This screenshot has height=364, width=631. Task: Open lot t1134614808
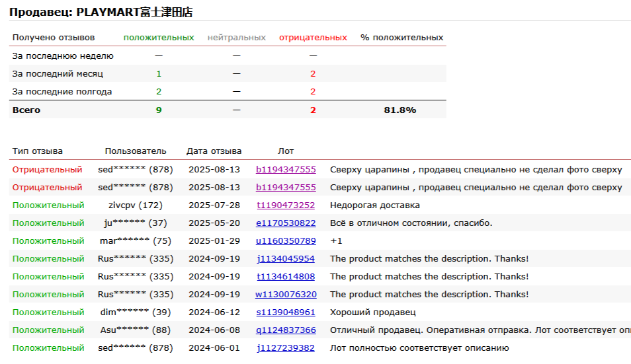click(x=286, y=277)
